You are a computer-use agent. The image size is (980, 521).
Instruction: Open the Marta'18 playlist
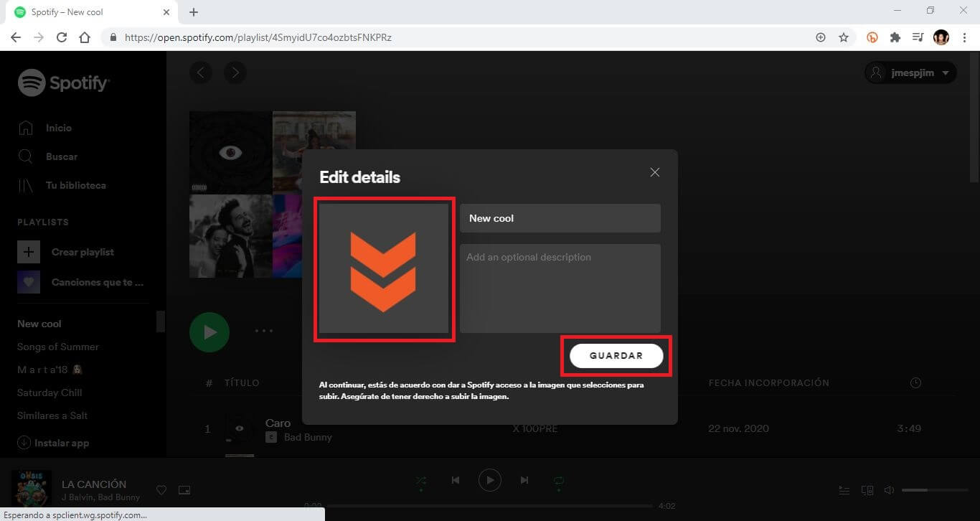click(51, 370)
